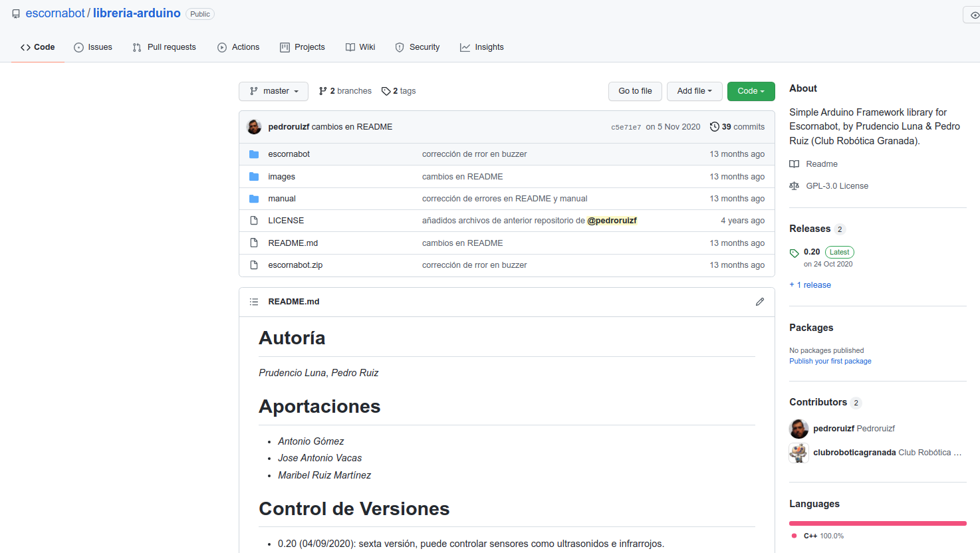980x553 pixels.
Task: Click the images folder icon
Action: [254, 177]
